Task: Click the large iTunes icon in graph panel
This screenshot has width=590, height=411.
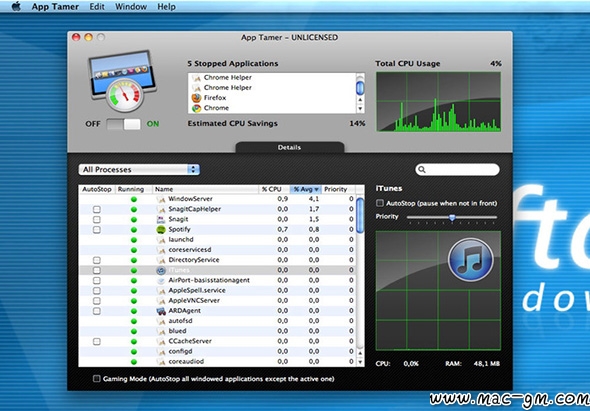Action: (470, 260)
